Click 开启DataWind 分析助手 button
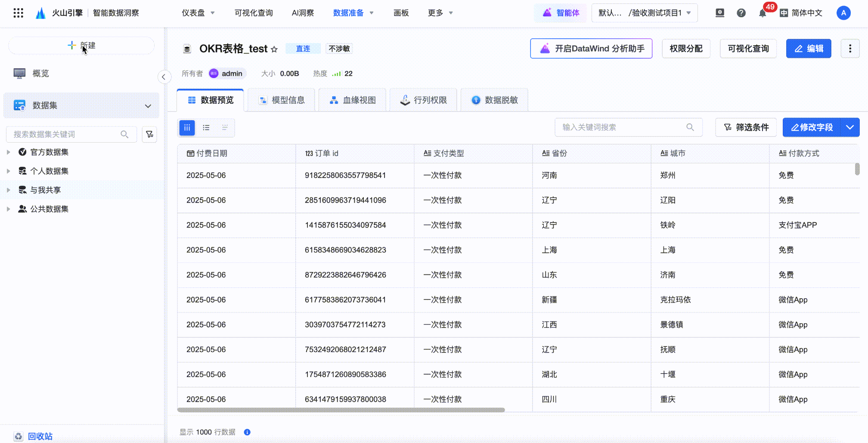Screen dimensions: 868x443 click(x=591, y=49)
